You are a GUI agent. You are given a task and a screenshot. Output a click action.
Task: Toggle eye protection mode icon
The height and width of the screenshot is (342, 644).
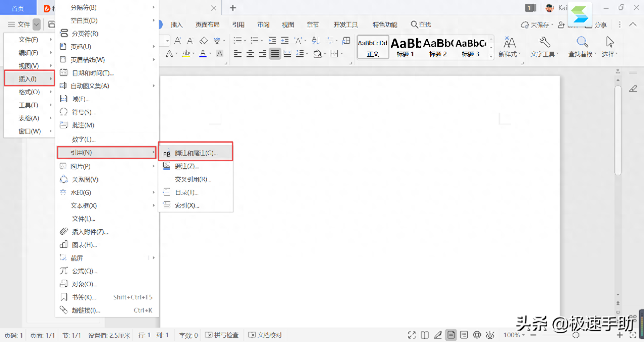tap(490, 335)
